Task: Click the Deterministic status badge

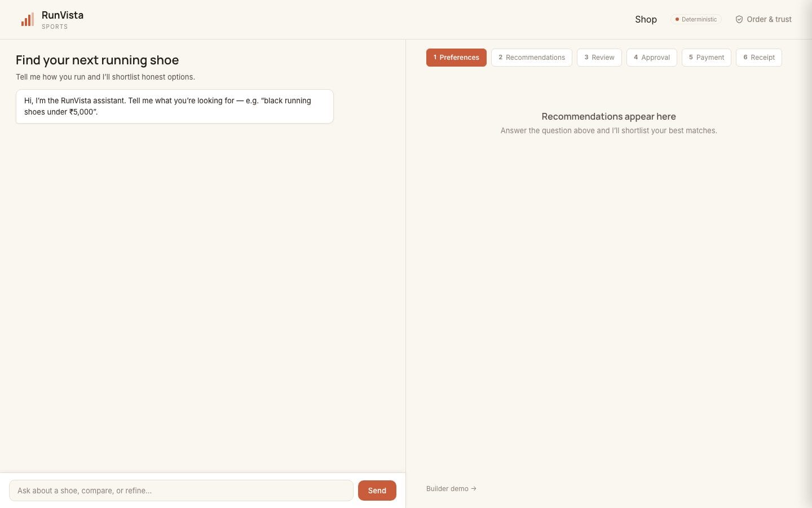Action: pyautogui.click(x=696, y=19)
